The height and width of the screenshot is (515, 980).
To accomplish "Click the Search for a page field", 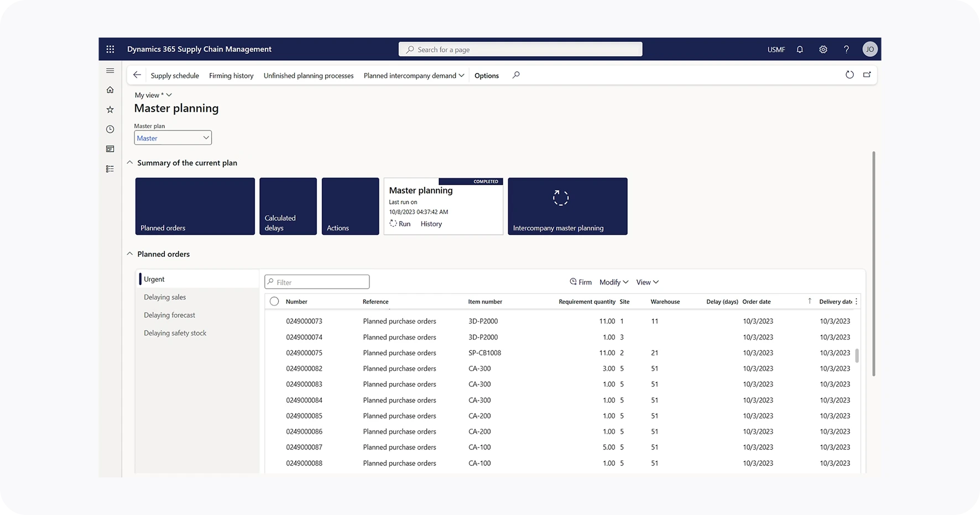I will pos(520,49).
